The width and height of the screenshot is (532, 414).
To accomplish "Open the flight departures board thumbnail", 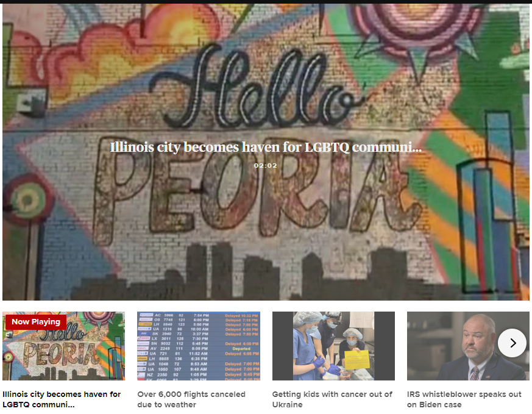I will click(x=199, y=346).
